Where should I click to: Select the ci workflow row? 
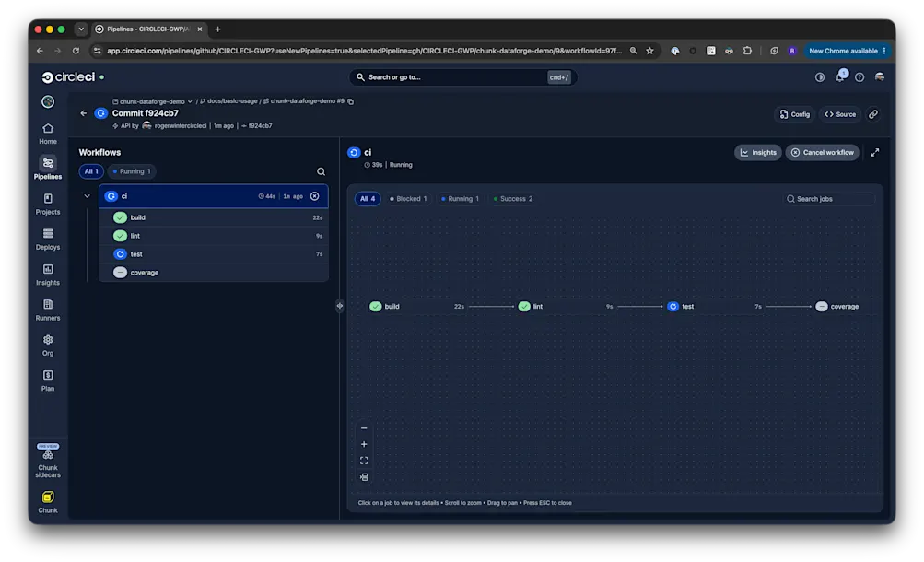[214, 196]
